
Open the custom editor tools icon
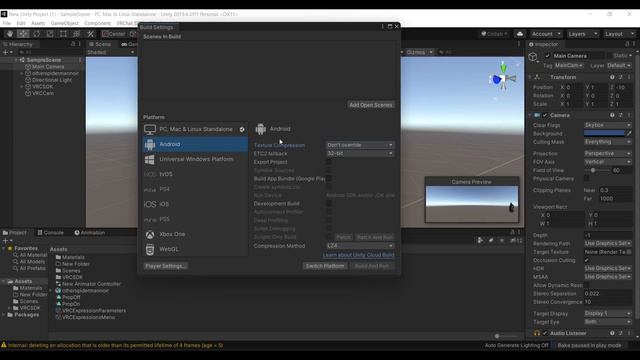[x=90, y=34]
